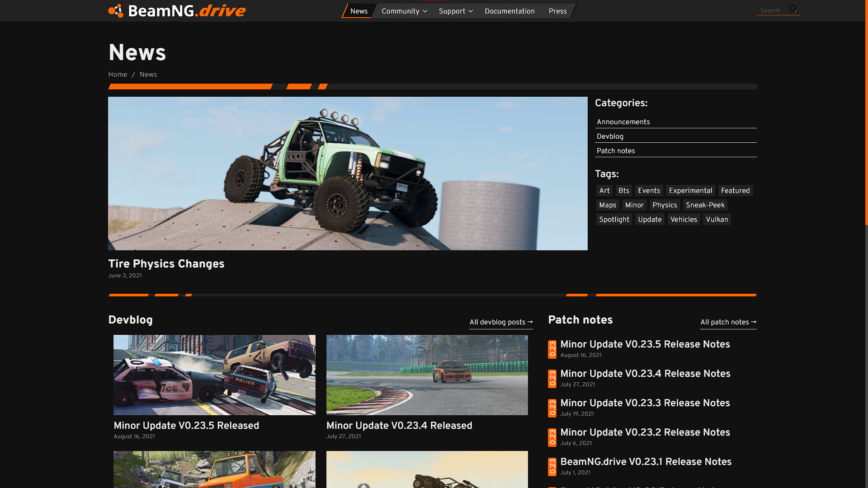Click the 0.23 badge beside V0.23.5 notes
The height and width of the screenshot is (488, 868).
[x=552, y=349]
